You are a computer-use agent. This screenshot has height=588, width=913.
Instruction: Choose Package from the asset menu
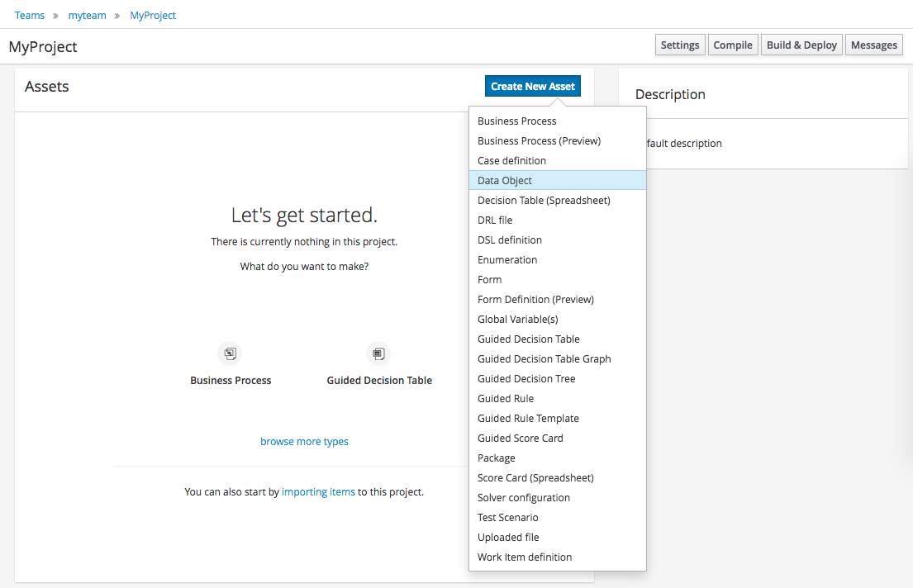tap(557, 458)
